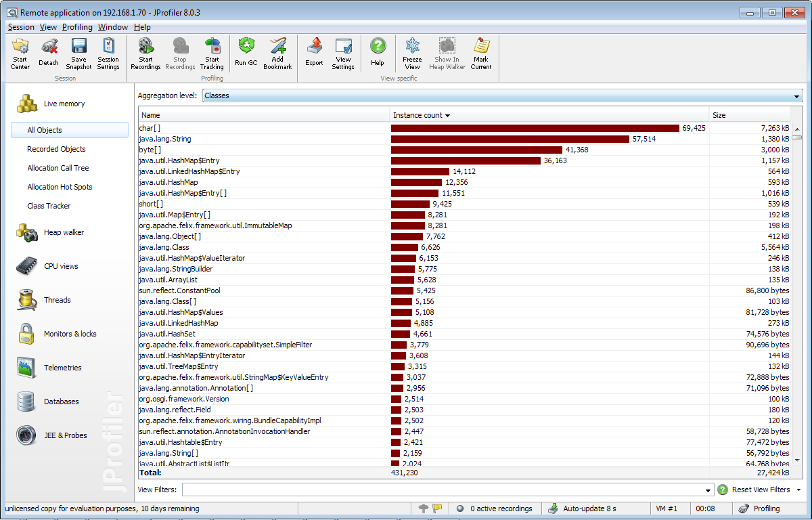Click the table scrollbar up arrow
Image resolution: width=812 pixels, height=520 pixels.
[797, 129]
